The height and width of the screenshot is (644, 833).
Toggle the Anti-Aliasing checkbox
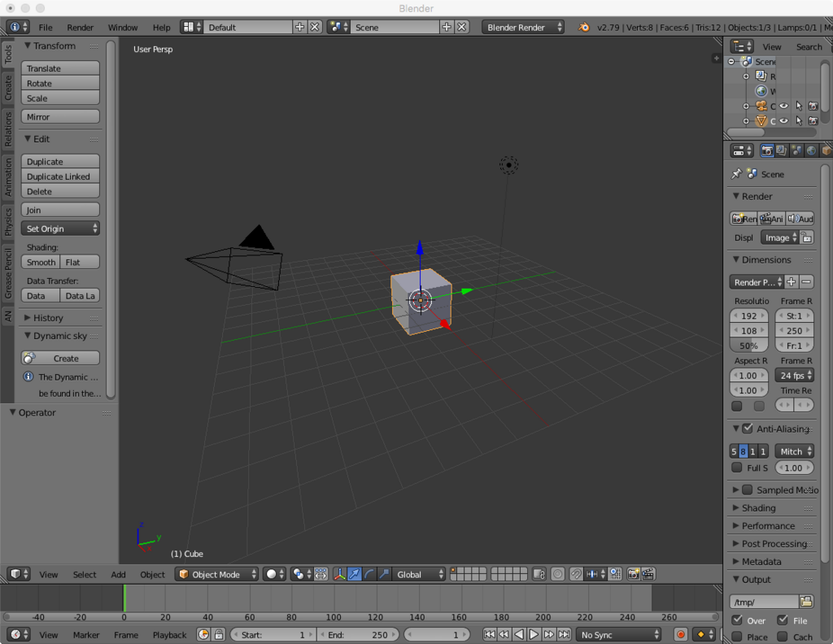[x=748, y=428]
